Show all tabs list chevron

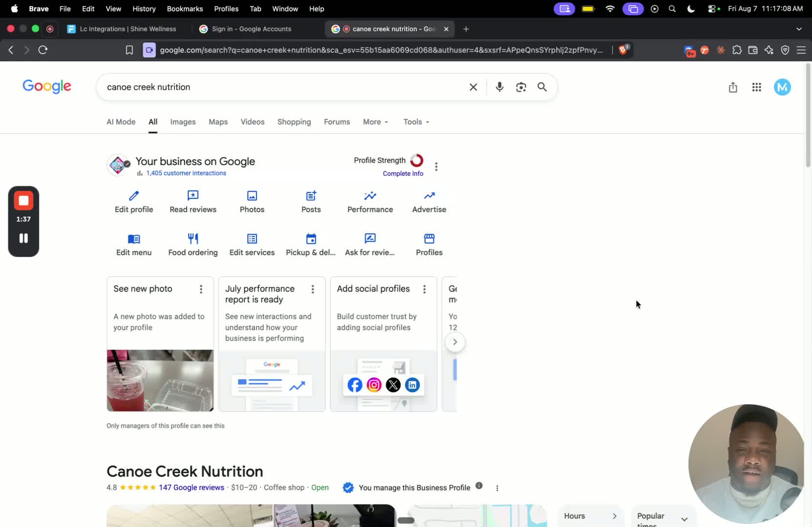click(799, 29)
